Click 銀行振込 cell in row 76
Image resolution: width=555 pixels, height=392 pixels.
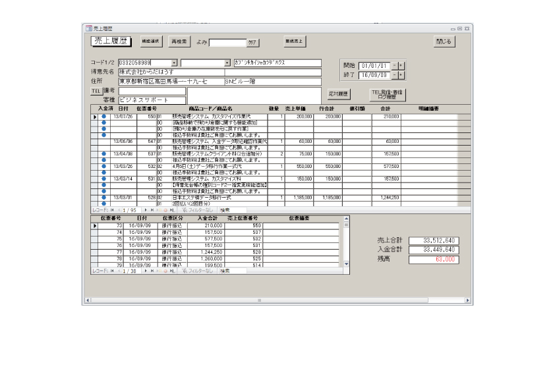coord(172,246)
